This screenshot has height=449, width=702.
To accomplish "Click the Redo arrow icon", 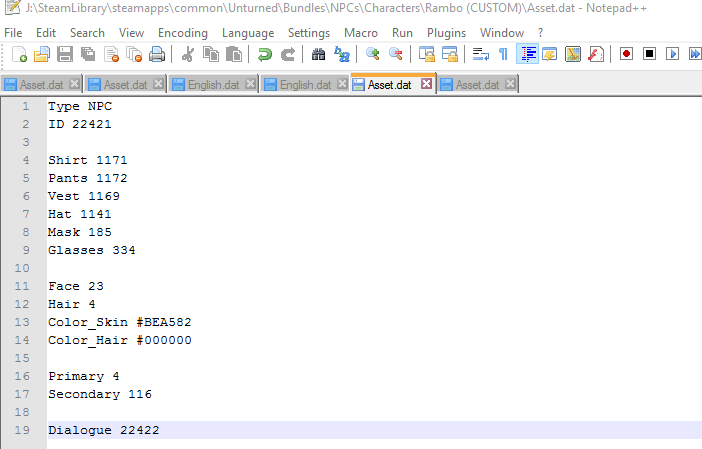I will pos(287,54).
